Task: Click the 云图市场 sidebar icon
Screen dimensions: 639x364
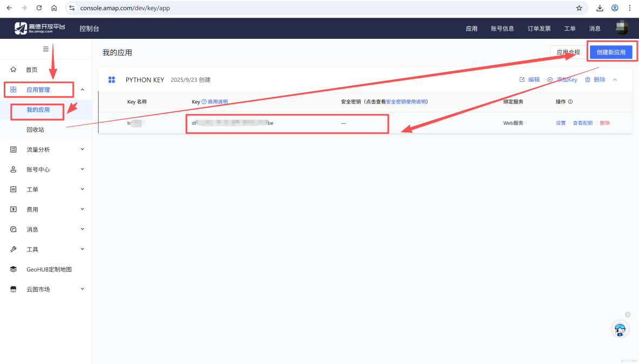Action: (x=13, y=289)
